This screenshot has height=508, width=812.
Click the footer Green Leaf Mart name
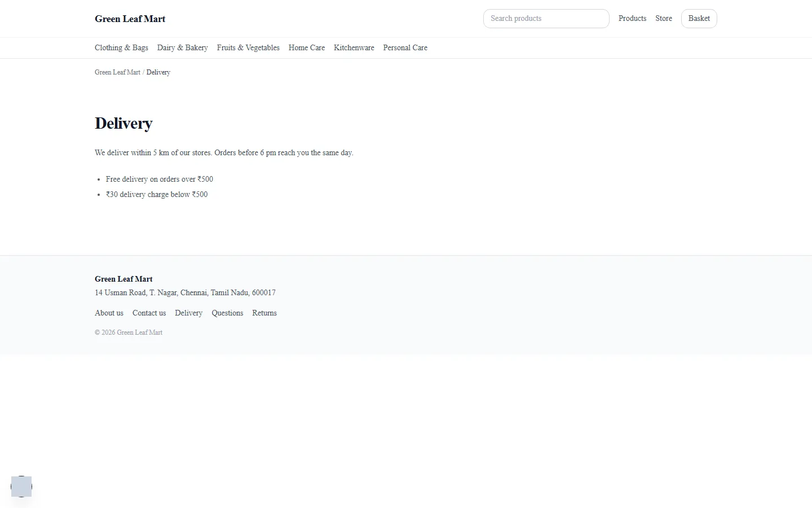point(123,279)
